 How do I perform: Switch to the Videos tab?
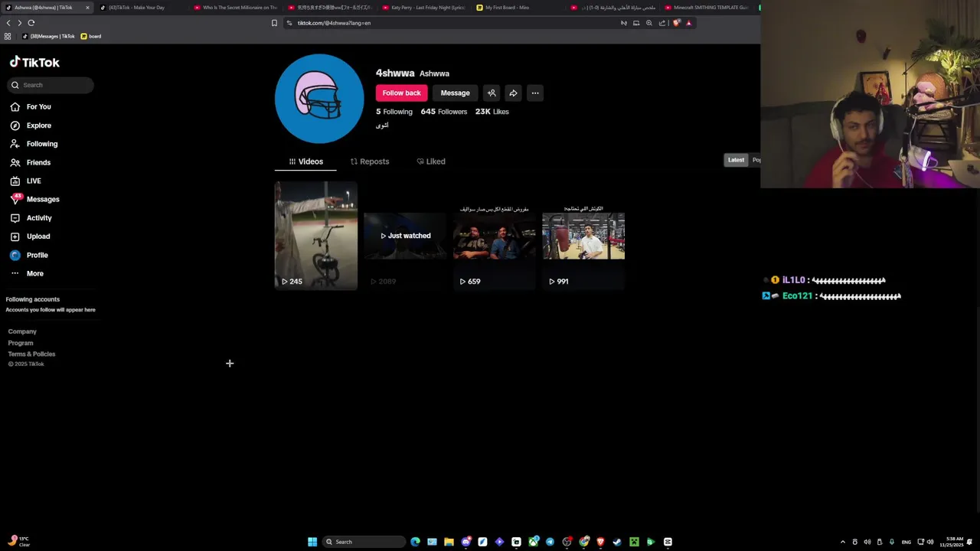305,161
